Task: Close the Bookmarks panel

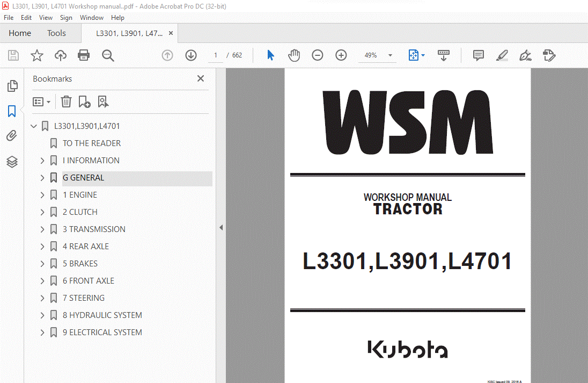Action: [x=201, y=78]
